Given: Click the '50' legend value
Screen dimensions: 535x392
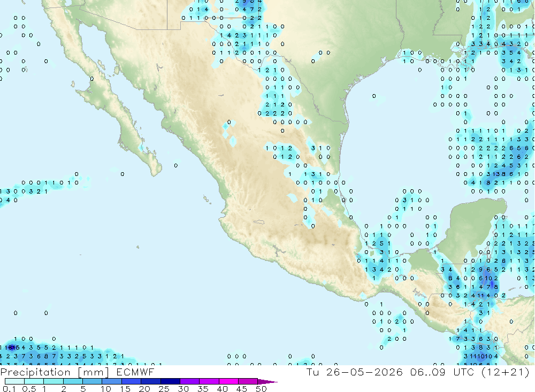Looking at the screenshot, I should (x=261, y=389).
